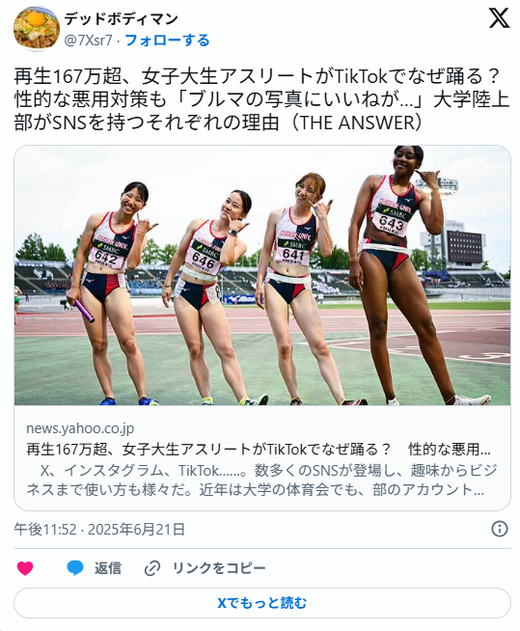The width and height of the screenshot is (520, 631).
Task: Click the blue reply bubble icon
Action: (75, 568)
